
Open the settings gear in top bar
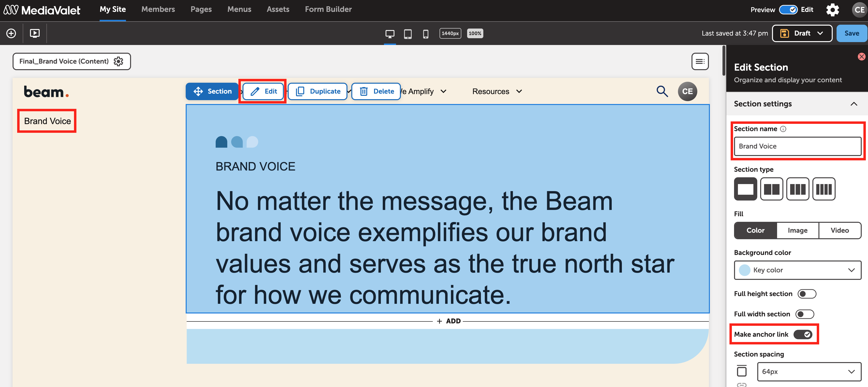pyautogui.click(x=832, y=10)
